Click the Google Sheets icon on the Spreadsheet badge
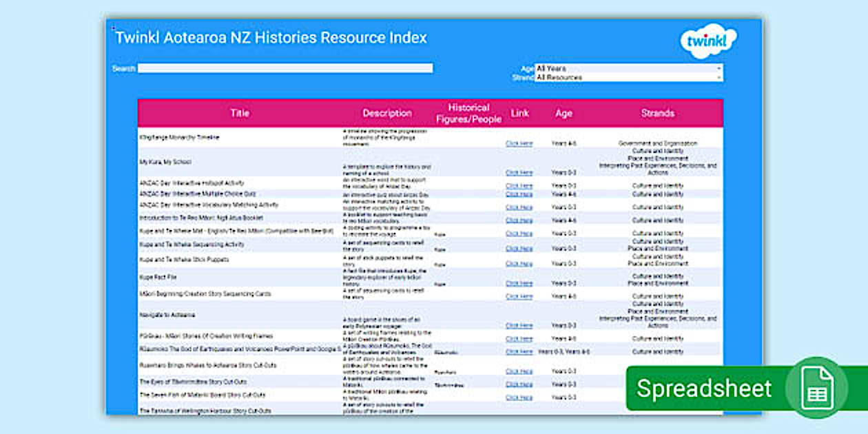This screenshot has height=434, width=868. 816,389
